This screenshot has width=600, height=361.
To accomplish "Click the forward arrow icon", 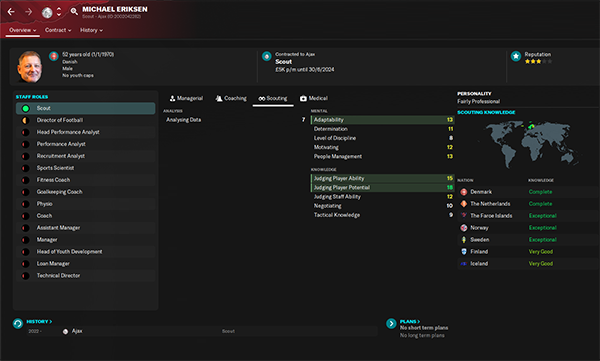I will [29, 12].
